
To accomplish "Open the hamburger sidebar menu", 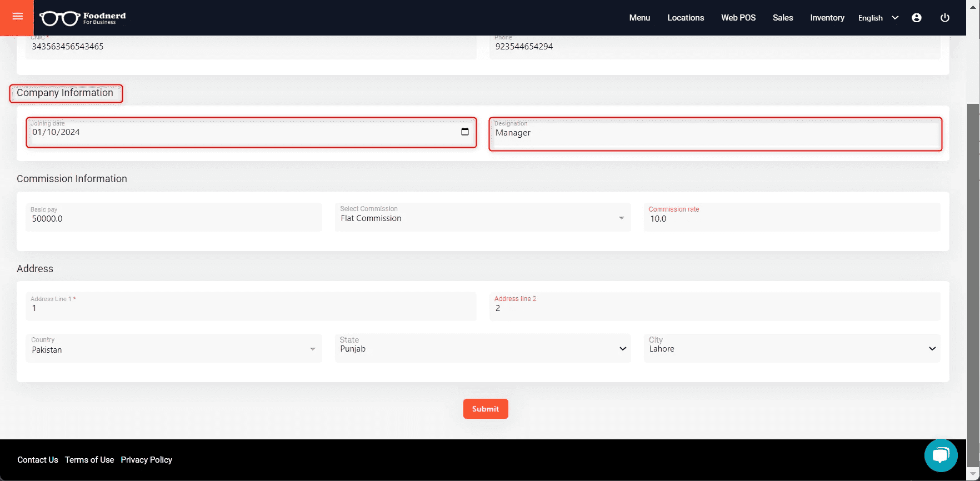I will 17,17.
